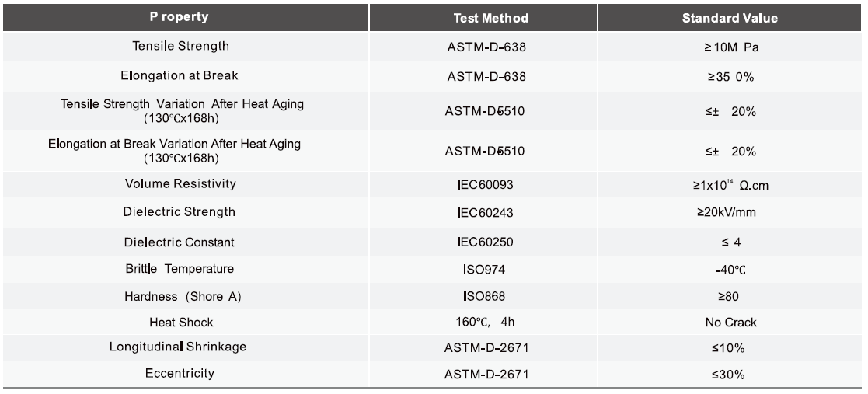Click the Test Method column header
Viewport: 868px width, 394px height.
(490, 18)
